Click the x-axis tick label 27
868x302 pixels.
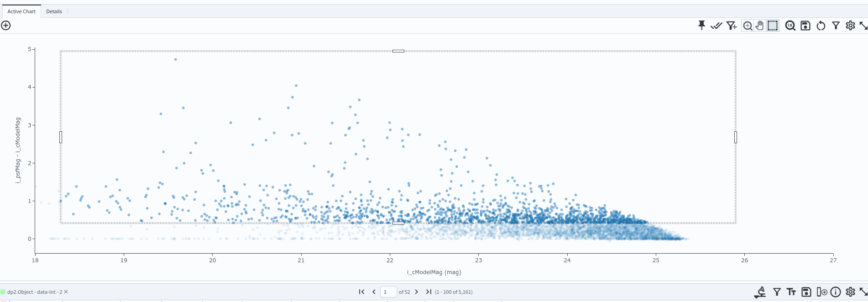833,260
